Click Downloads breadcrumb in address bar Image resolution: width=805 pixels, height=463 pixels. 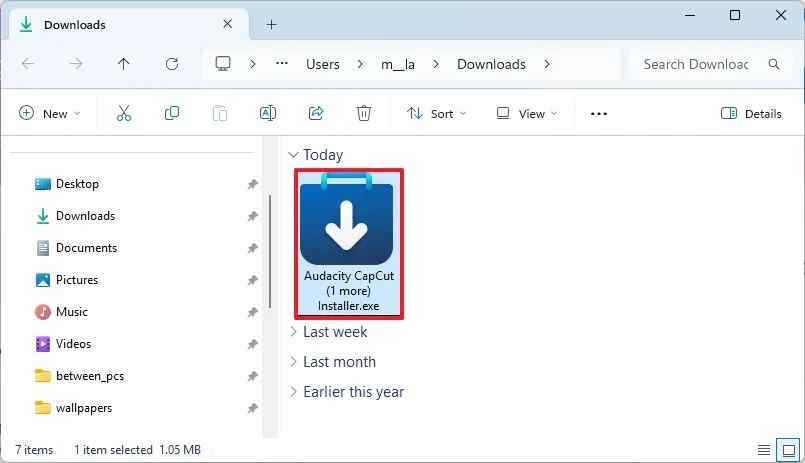coord(491,64)
